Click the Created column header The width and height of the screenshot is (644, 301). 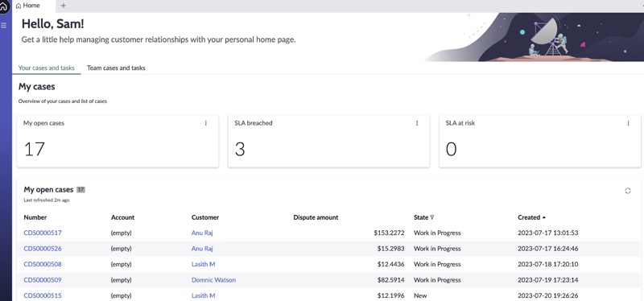pos(529,217)
